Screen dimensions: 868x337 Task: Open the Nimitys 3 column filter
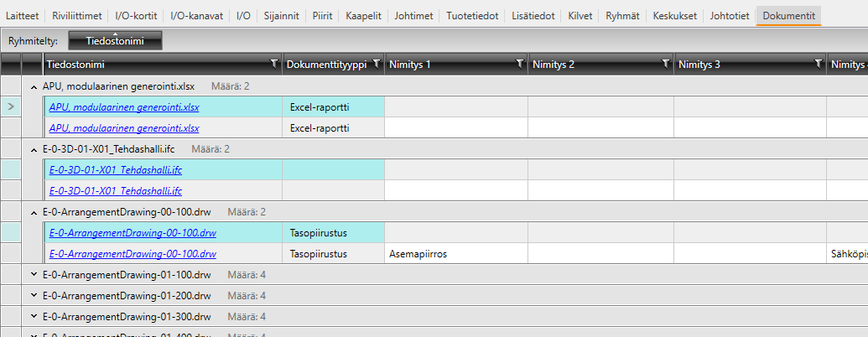pos(819,64)
